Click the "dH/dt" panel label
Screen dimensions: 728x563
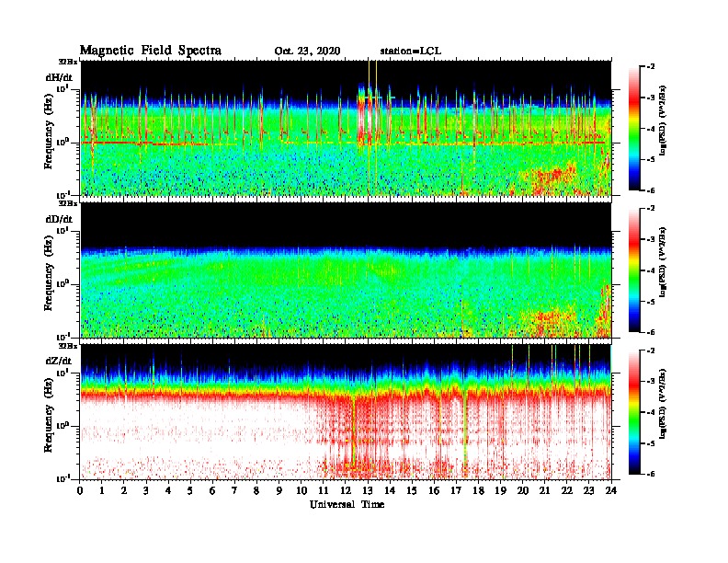coord(59,77)
